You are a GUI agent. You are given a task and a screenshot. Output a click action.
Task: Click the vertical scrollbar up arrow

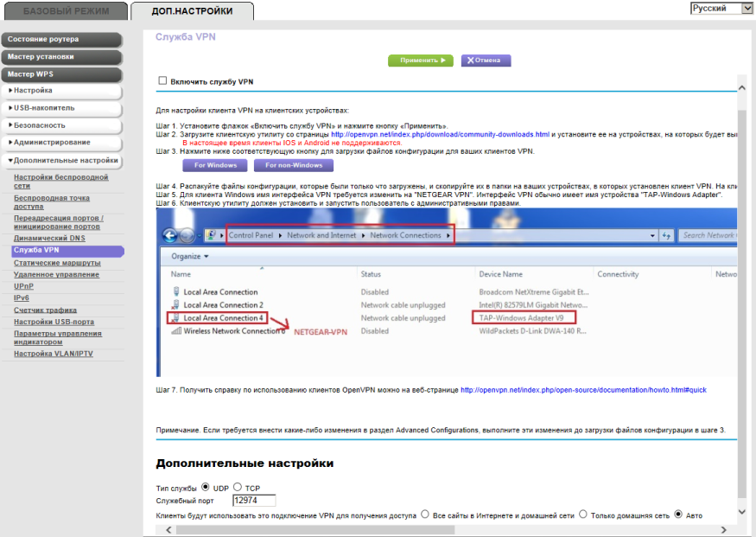coord(742,88)
